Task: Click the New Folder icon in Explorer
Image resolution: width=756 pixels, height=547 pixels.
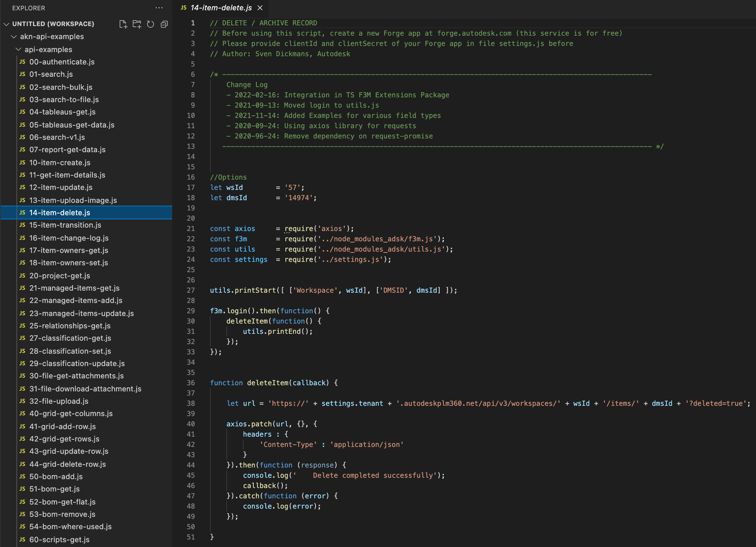Action: 137,24
